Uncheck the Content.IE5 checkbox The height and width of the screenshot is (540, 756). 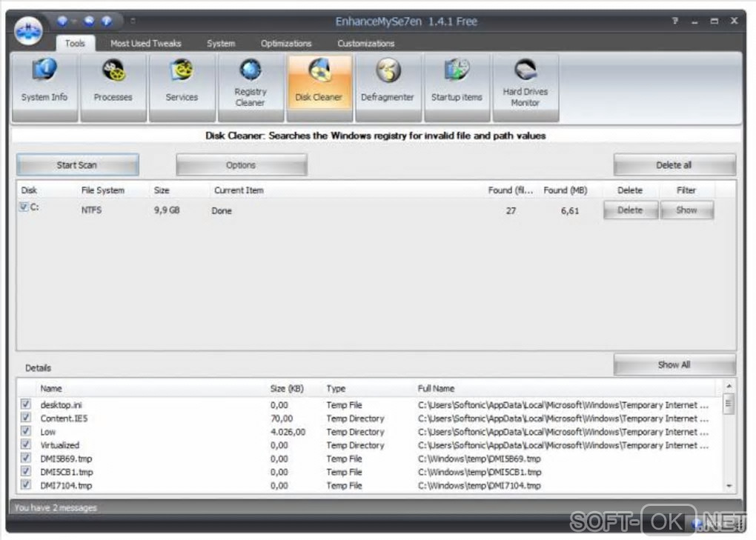25,417
